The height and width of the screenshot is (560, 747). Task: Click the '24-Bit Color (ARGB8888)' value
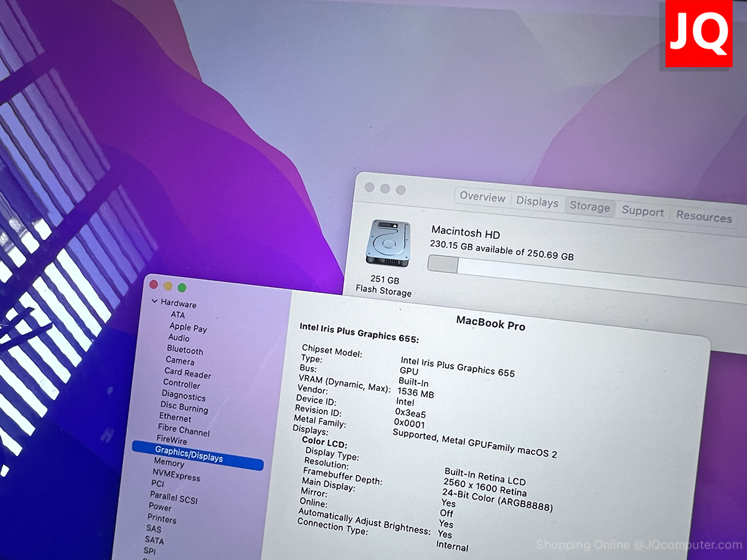(497, 500)
